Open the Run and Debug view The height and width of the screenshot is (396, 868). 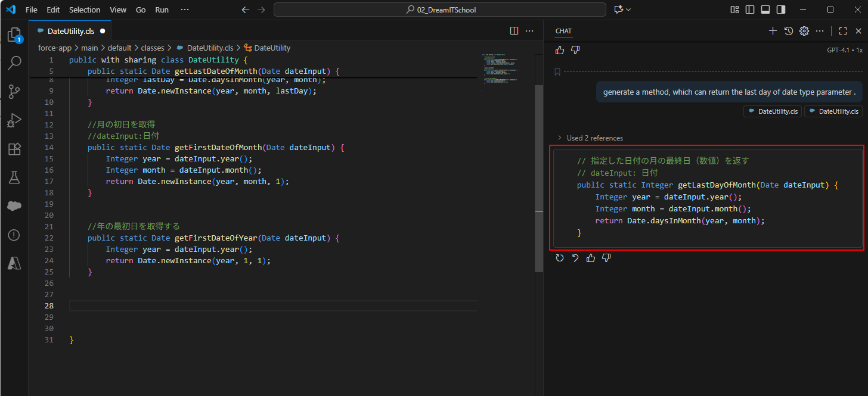[x=14, y=120]
